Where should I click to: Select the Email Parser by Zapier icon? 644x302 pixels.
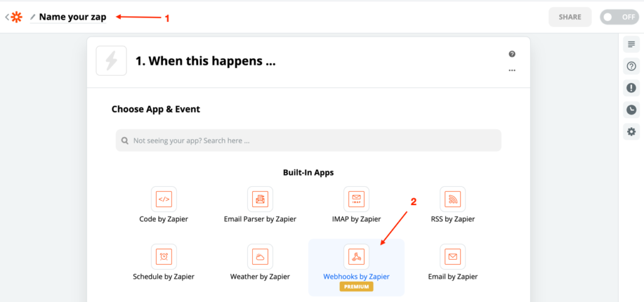(x=260, y=199)
